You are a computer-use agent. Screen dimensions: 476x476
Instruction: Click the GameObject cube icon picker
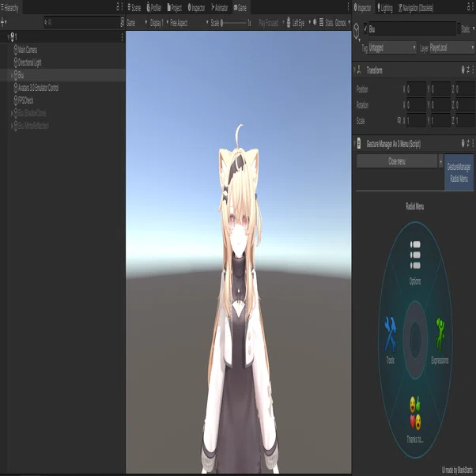coord(357,31)
